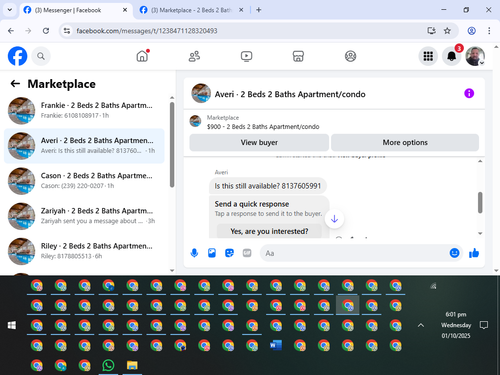
Task: Open the GIF picker icon
Action: (247, 253)
